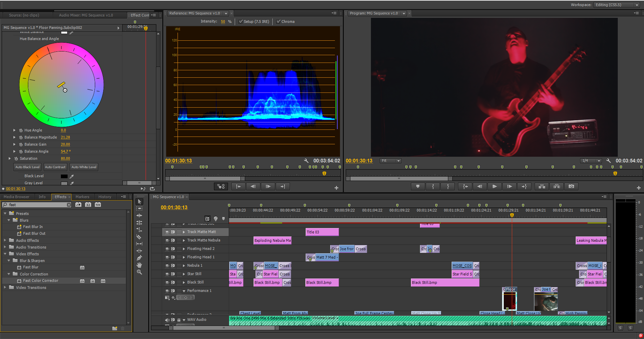Click Program monitor Step Back button

[x=480, y=186]
